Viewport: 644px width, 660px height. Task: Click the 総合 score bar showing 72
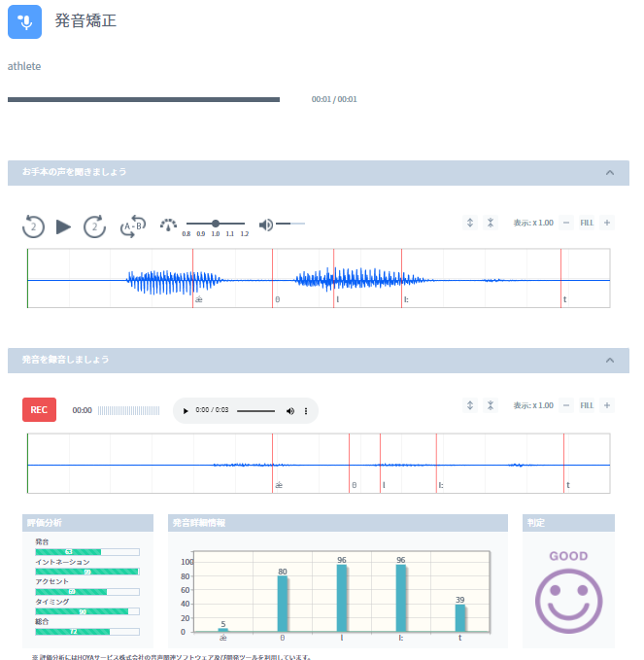point(87,632)
